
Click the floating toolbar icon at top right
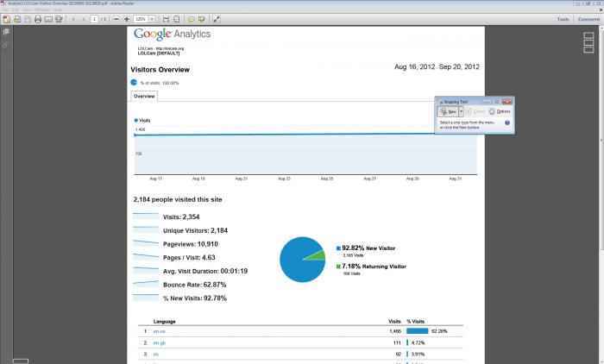pyautogui.click(x=588, y=42)
